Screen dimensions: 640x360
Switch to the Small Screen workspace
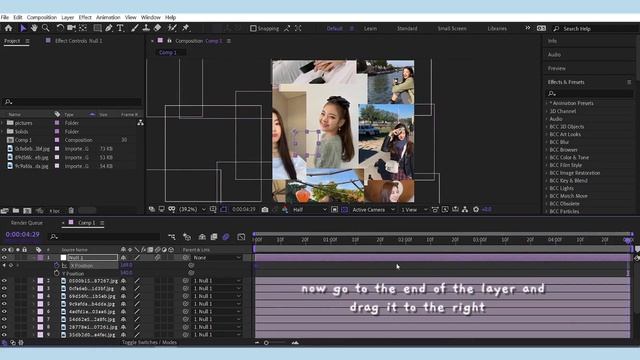point(452,29)
